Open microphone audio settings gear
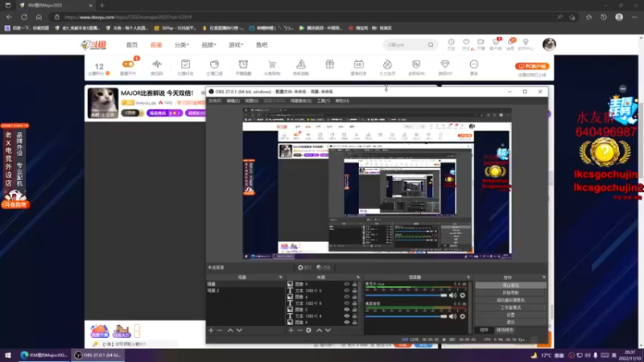The image size is (644, 362). (462, 295)
